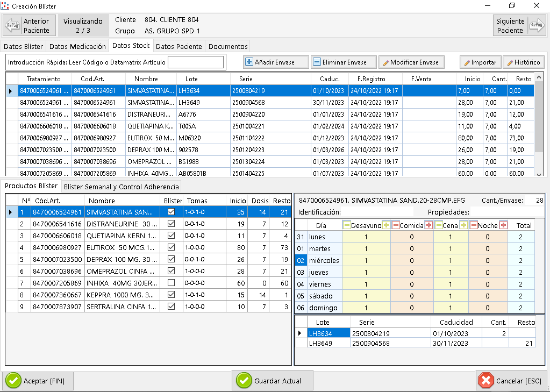Click the pencil icon on Modificar Envase
Viewport: 550px width, 392px height.
pyautogui.click(x=386, y=62)
